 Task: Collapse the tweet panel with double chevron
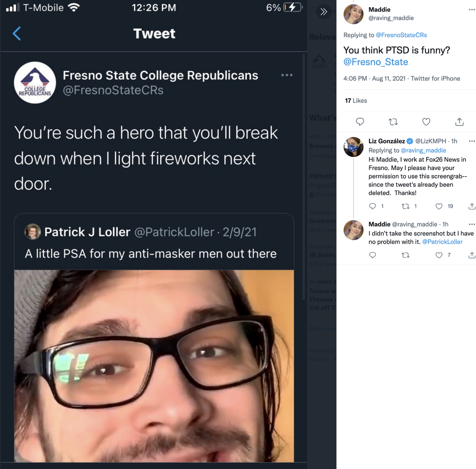click(x=324, y=12)
